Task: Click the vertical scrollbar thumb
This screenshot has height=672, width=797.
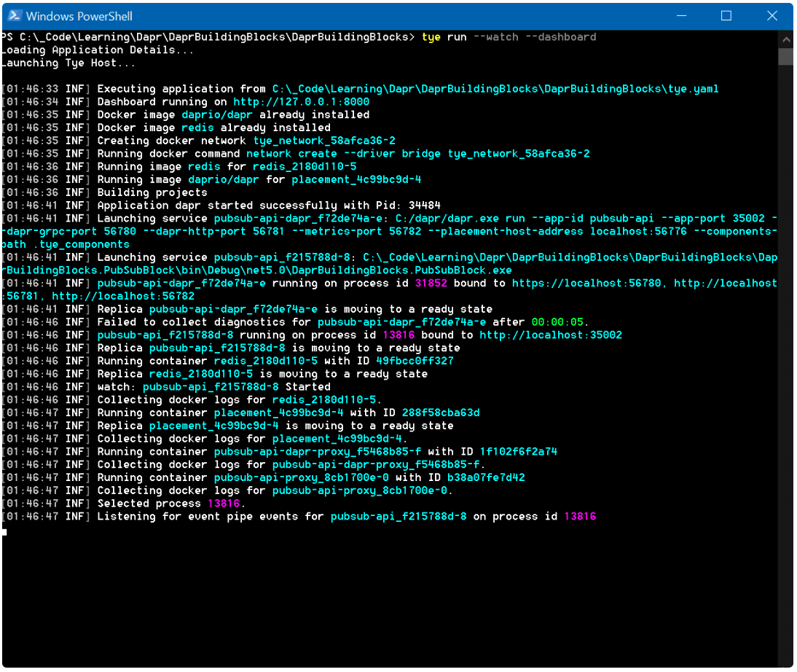Action: coord(785,56)
